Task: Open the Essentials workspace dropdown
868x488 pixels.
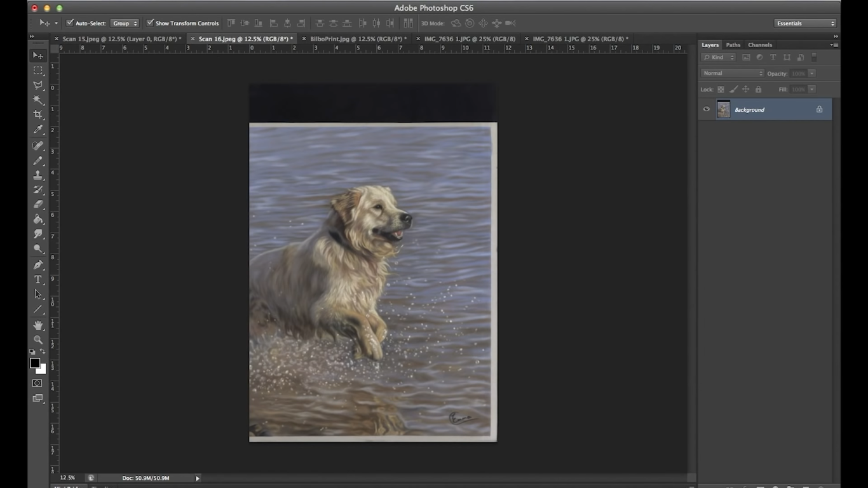Action: pos(805,24)
